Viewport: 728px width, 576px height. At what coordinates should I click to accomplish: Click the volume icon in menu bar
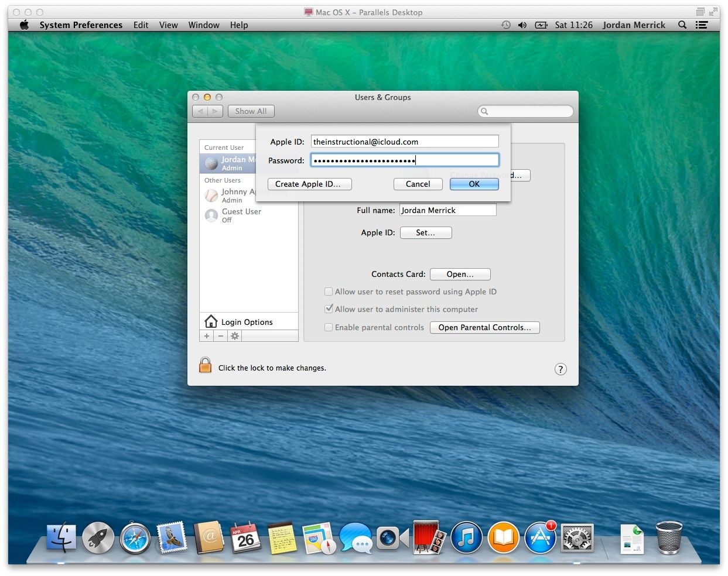(523, 25)
